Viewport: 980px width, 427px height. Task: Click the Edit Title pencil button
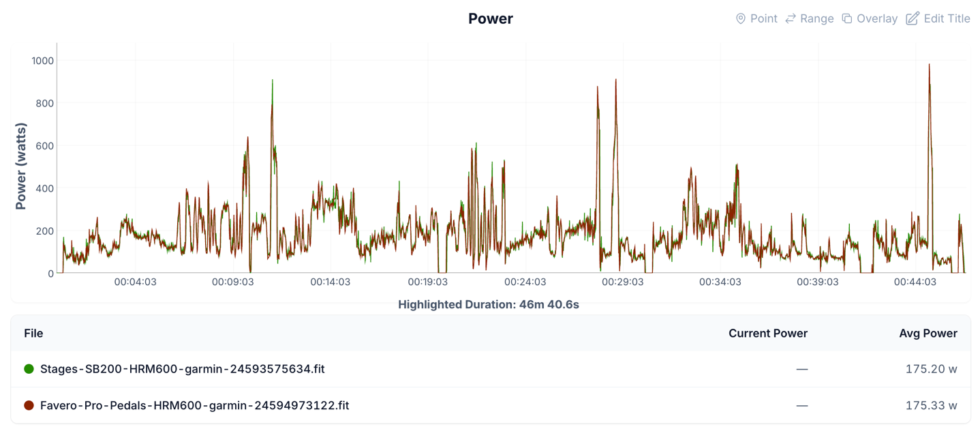(938, 18)
